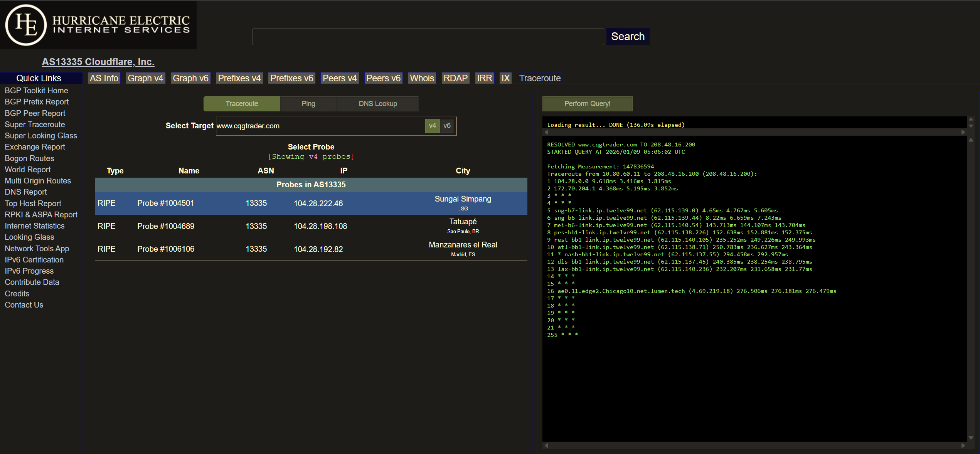980x454 pixels.
Task: Switch to the DNS Lookup tab
Action: pyautogui.click(x=377, y=103)
